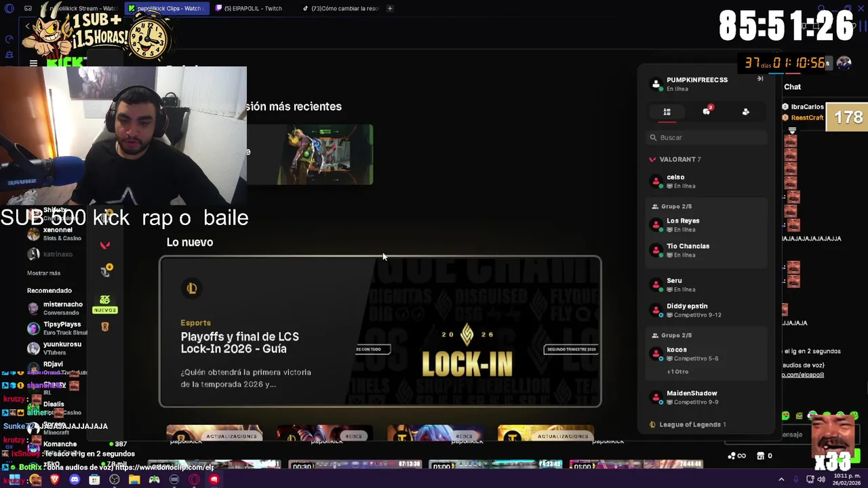
Task: Open the recent session game thumbnail
Action: pyautogui.click(x=325, y=155)
